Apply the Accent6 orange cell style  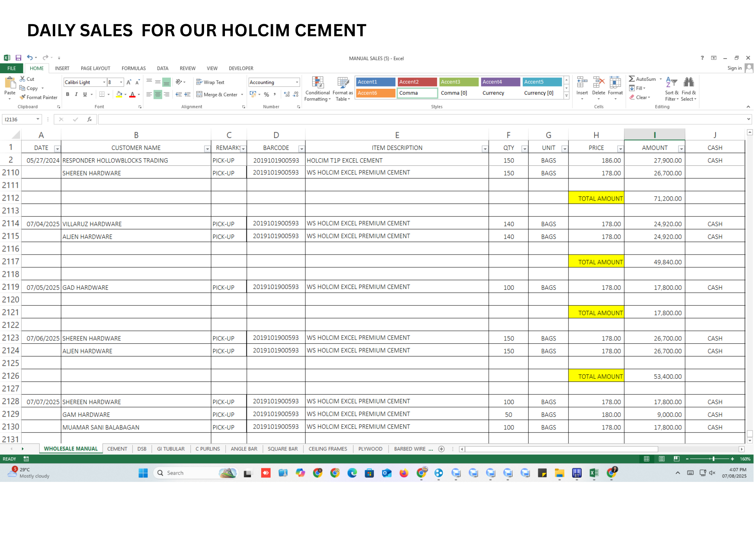pyautogui.click(x=375, y=93)
